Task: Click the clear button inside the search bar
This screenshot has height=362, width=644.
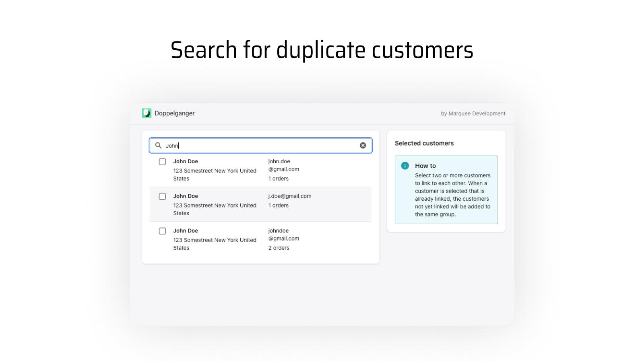Action: pyautogui.click(x=362, y=145)
